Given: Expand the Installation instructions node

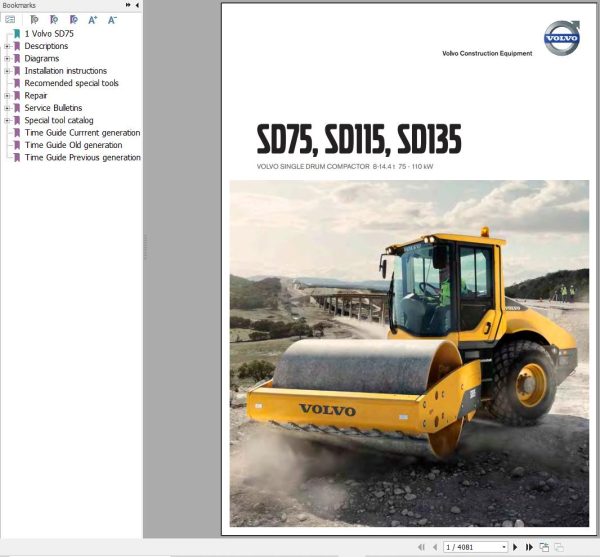Looking at the screenshot, I should coord(7,71).
